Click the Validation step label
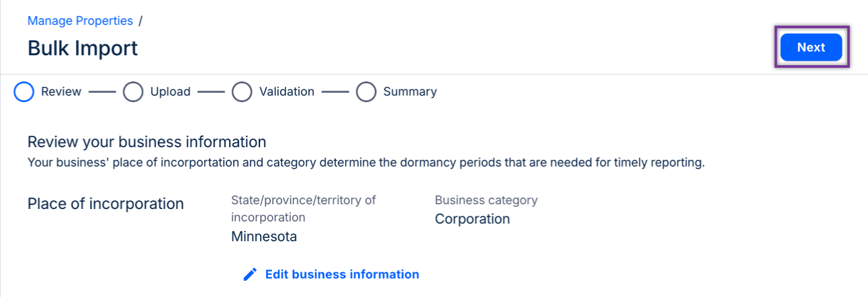 [x=287, y=92]
